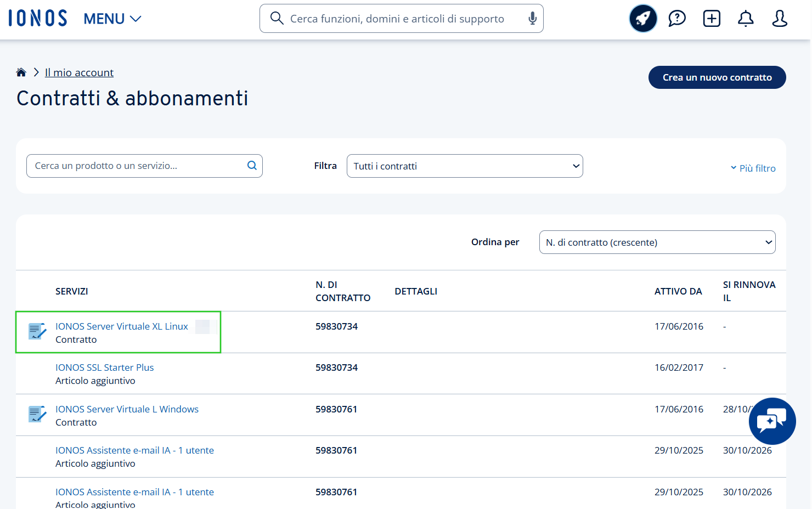Image resolution: width=812 pixels, height=509 pixels.
Task: Click the IONOS logo
Action: [x=38, y=18]
